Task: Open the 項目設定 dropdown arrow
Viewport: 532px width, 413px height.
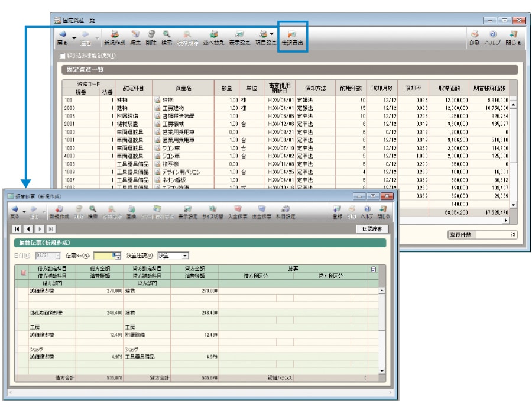Action: 271,34
